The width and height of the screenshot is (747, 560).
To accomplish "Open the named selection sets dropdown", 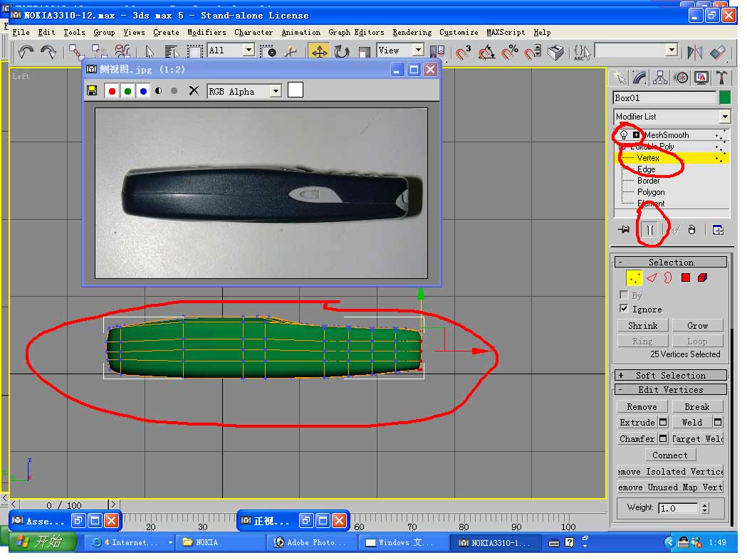I will pos(672,50).
